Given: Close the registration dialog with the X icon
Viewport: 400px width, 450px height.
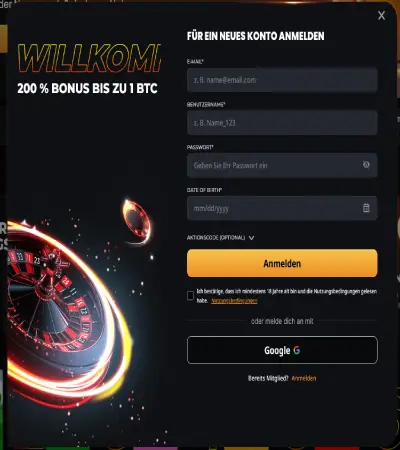Looking at the screenshot, I should 381,15.
